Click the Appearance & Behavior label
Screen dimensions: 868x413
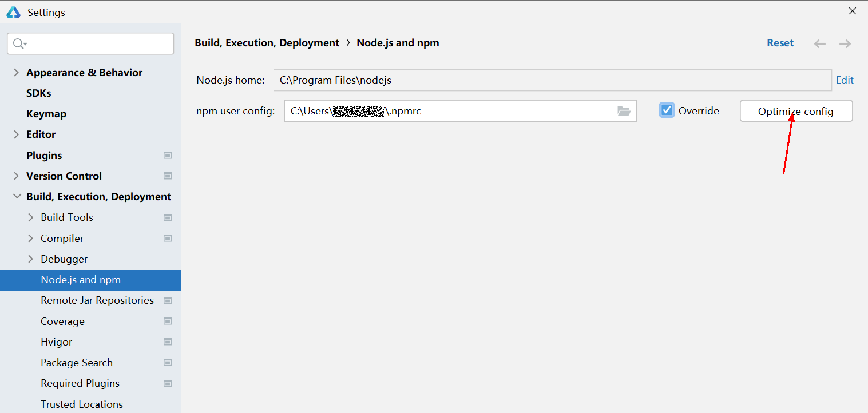pyautogui.click(x=84, y=72)
